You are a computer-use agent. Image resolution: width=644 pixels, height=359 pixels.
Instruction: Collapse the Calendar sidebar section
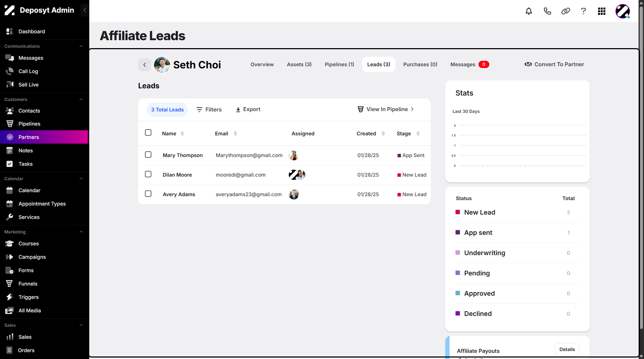(81, 179)
